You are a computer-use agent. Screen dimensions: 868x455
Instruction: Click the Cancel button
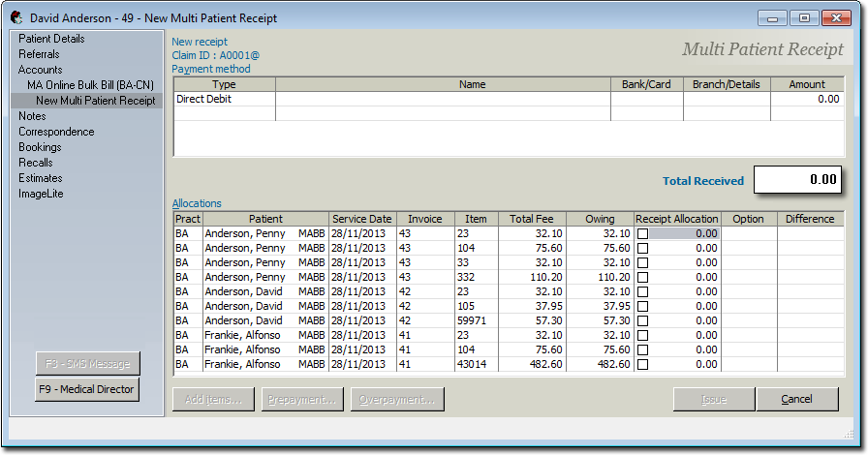click(797, 399)
